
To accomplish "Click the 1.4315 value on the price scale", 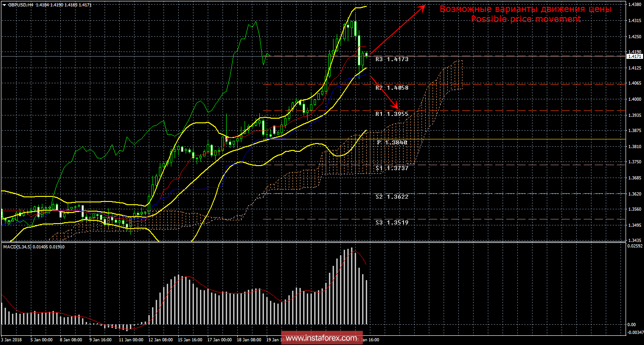I will pyautogui.click(x=634, y=21).
